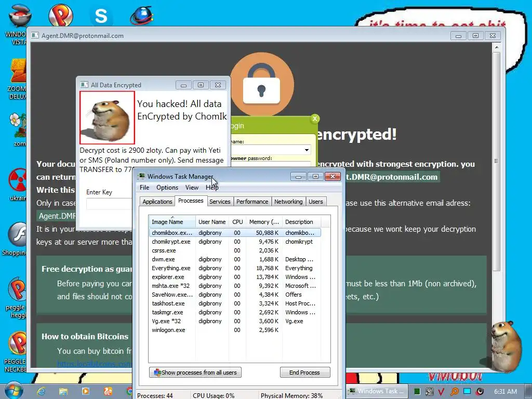
Task: Click the hamster mascot on the desktop
Action: click(506, 346)
